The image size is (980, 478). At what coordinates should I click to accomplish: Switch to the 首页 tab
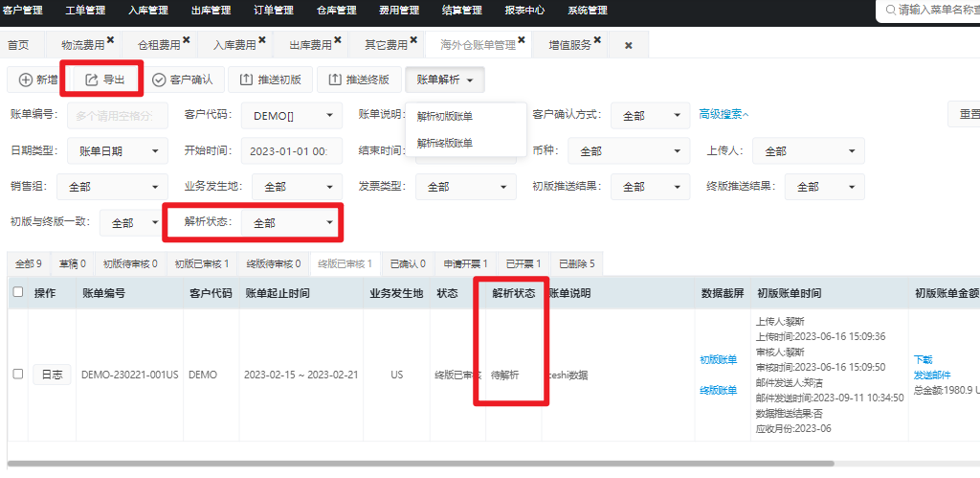[18, 45]
